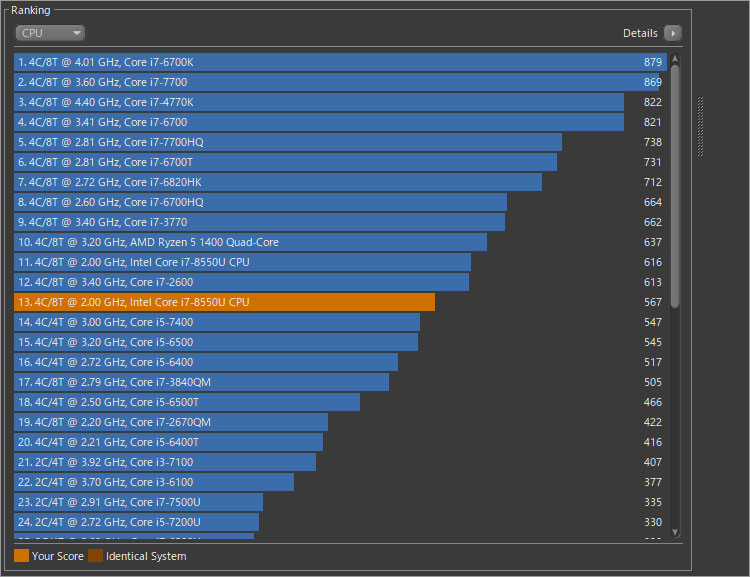Open the CPU ranking type dropdown
This screenshot has width=750, height=577.
pyautogui.click(x=50, y=33)
